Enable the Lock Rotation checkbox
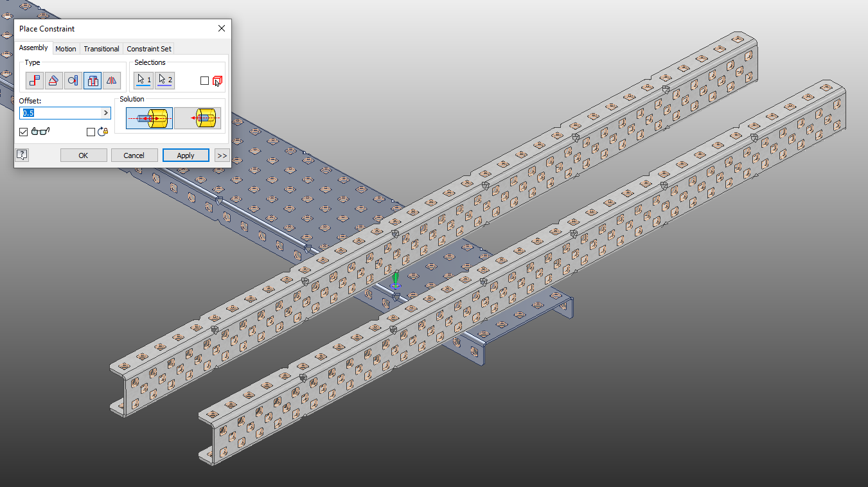The height and width of the screenshot is (487, 868). coord(91,132)
